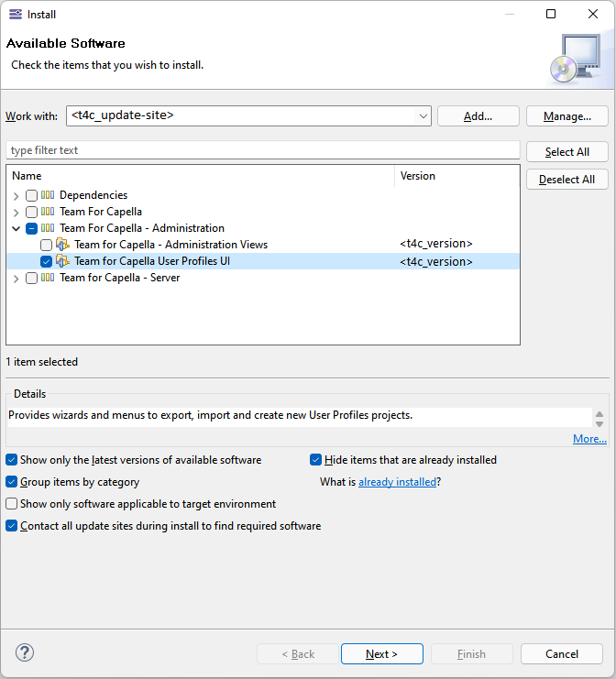This screenshot has width=616, height=679.
Task: Expand the Dependencies tree node
Action: (x=16, y=195)
